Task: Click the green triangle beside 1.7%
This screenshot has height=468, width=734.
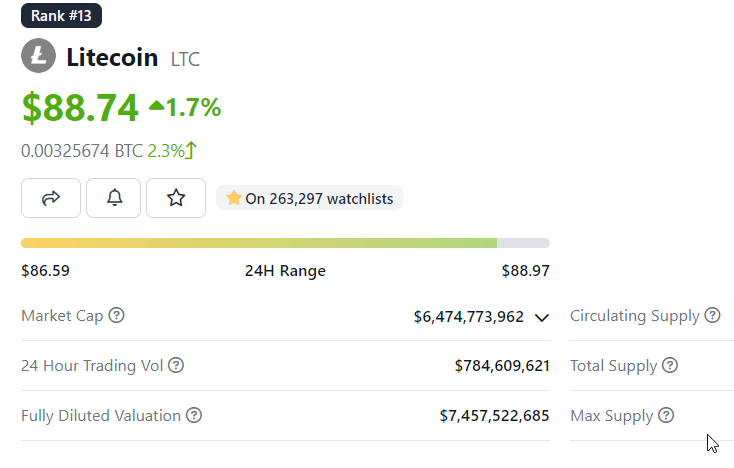Action: pyautogui.click(x=157, y=106)
